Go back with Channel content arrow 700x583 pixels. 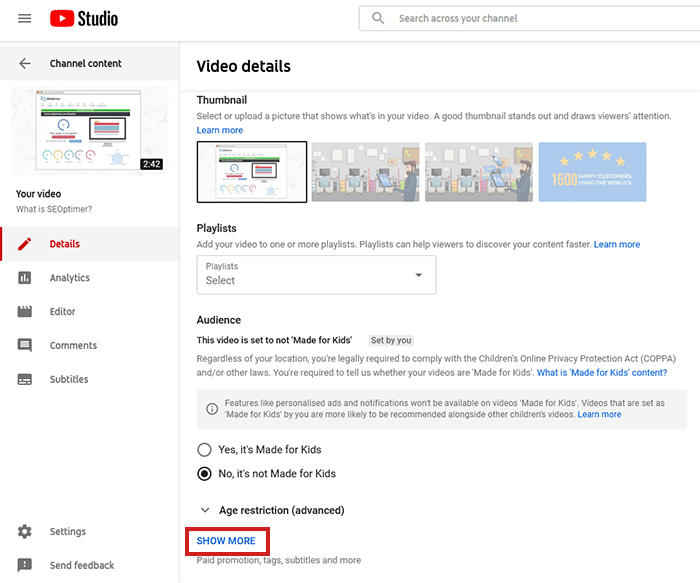pos(25,63)
